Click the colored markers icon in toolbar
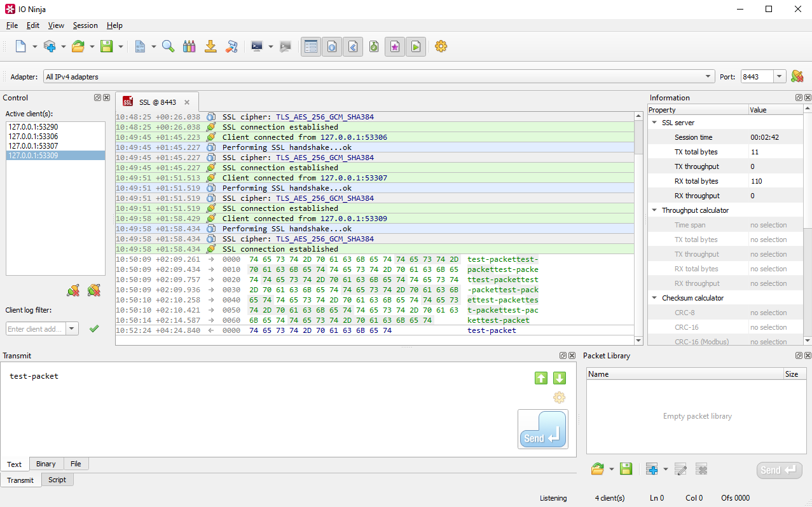812x507 pixels. click(189, 46)
